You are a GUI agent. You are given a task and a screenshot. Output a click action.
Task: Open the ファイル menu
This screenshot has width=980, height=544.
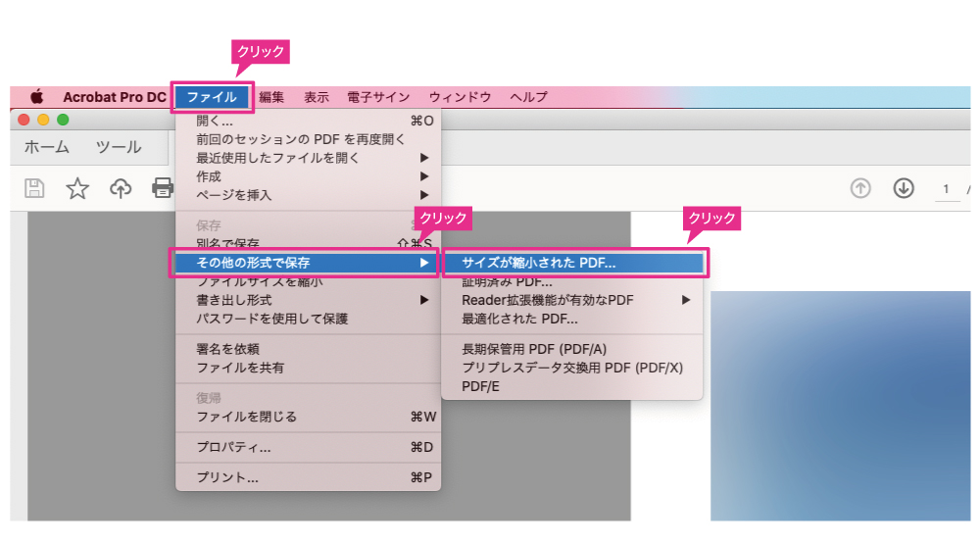pyautogui.click(x=212, y=97)
